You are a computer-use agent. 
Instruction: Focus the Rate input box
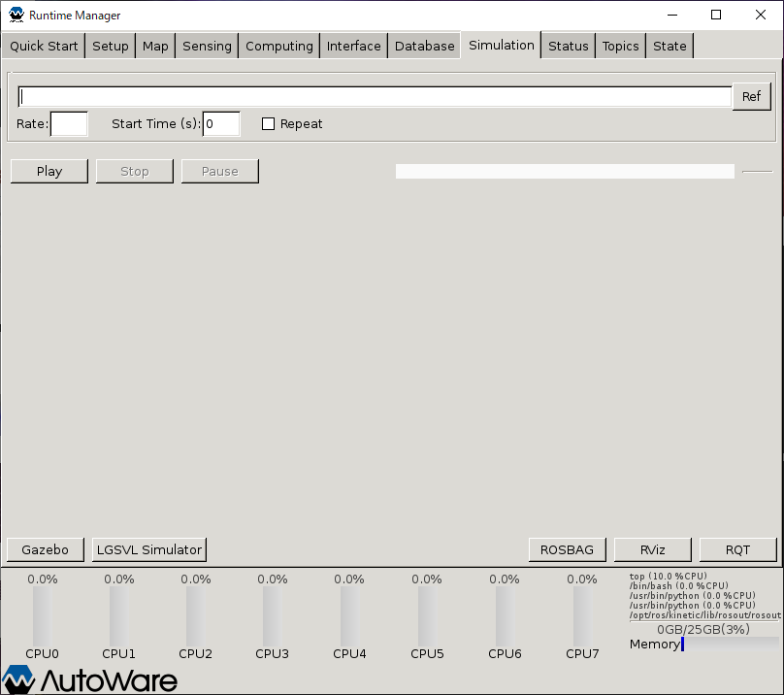pyautogui.click(x=69, y=123)
